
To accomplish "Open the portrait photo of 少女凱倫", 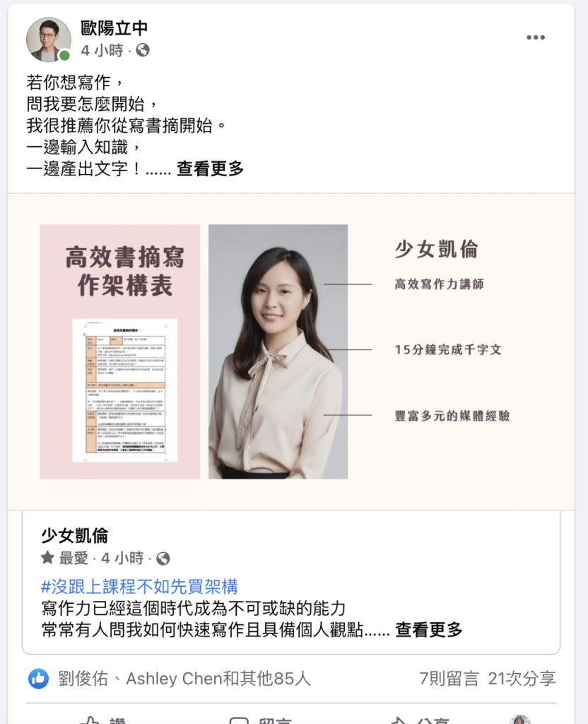I will click(x=278, y=351).
